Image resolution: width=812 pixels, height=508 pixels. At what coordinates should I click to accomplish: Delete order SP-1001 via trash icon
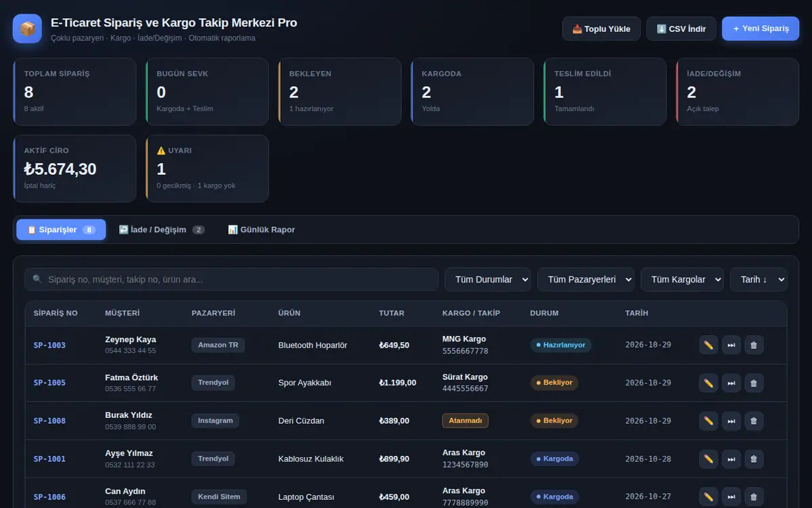tap(754, 459)
